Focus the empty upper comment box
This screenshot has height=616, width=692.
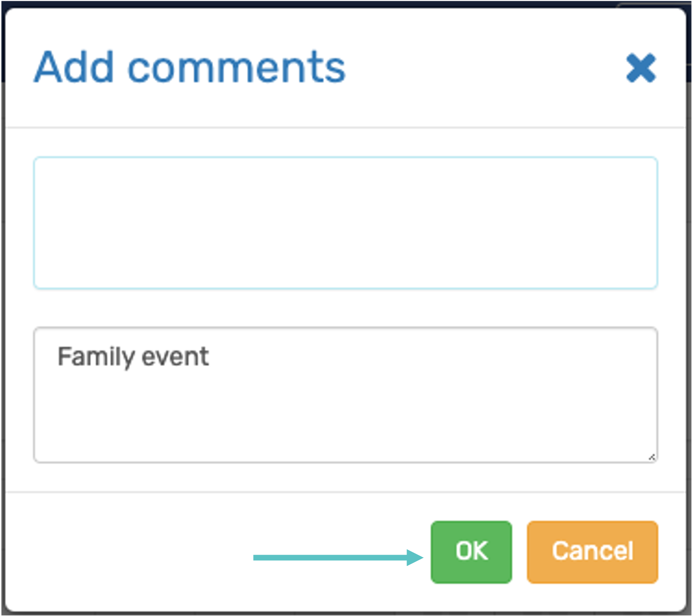pos(346,223)
